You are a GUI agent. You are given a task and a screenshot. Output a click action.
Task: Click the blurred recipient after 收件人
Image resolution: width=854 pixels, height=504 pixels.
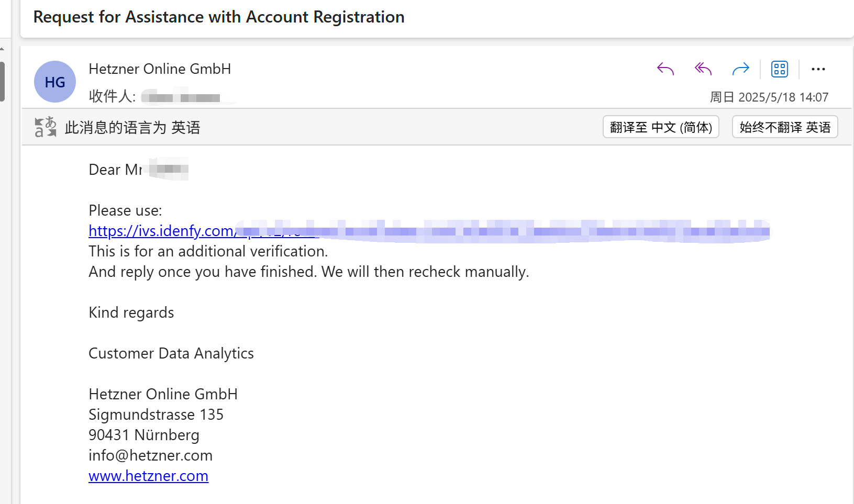pos(182,97)
